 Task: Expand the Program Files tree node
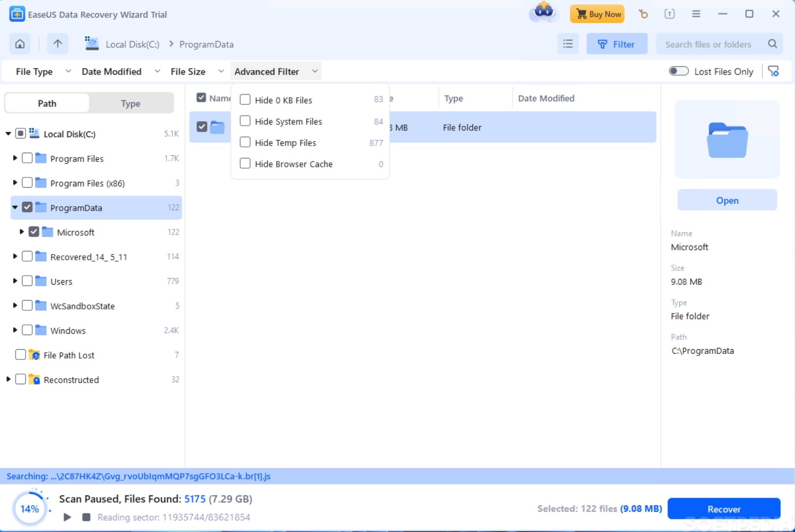[15, 158]
